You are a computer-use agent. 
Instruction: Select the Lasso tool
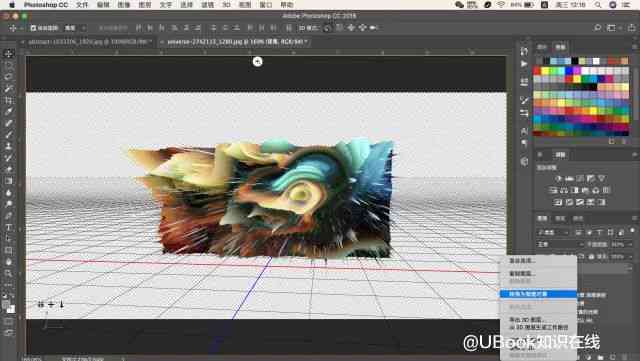9,77
